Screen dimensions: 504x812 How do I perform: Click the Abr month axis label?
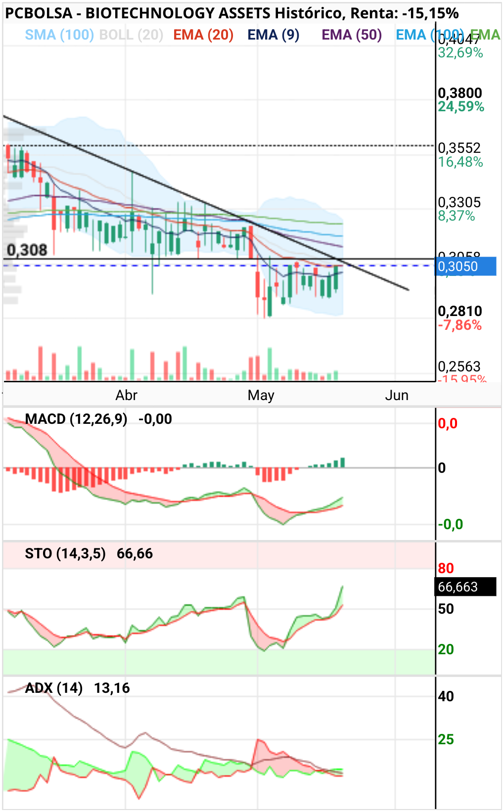pos(126,395)
